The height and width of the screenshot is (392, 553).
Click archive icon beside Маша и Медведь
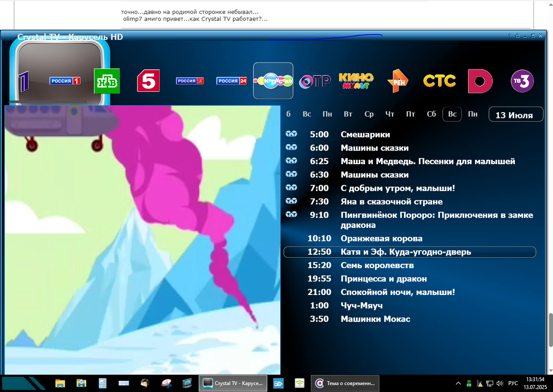coord(291,161)
